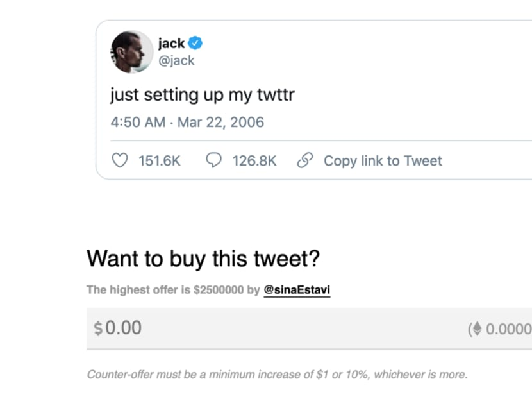
Task: Click the Copy link to Tweet label
Action: tap(383, 160)
